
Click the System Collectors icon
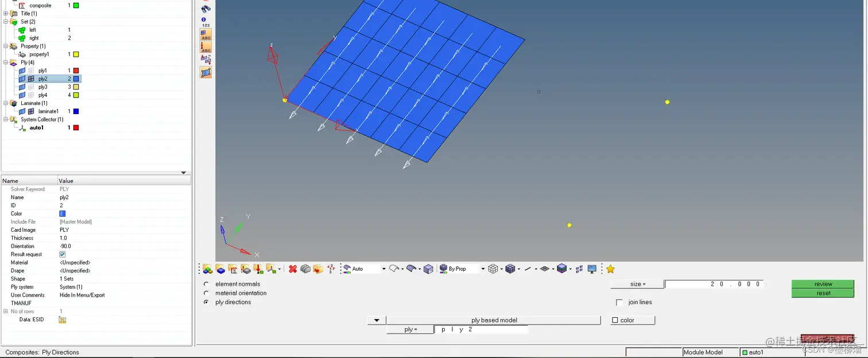tap(270, 268)
